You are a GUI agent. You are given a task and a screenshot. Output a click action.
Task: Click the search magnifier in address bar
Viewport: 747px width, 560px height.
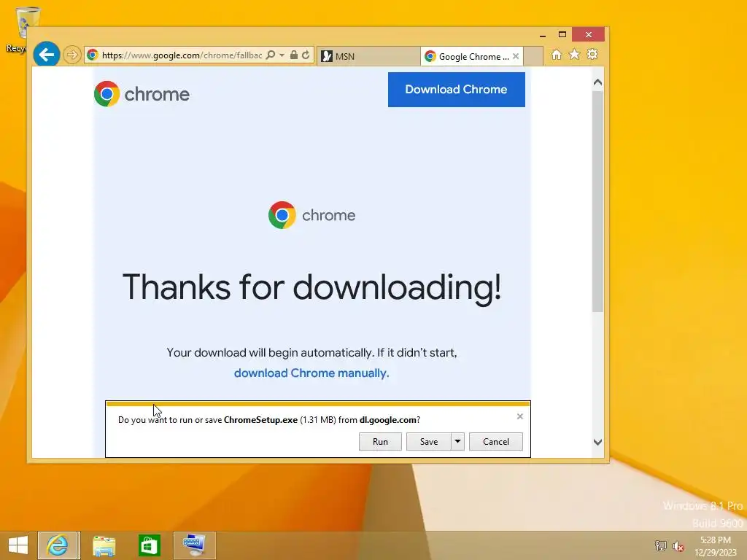pos(270,55)
